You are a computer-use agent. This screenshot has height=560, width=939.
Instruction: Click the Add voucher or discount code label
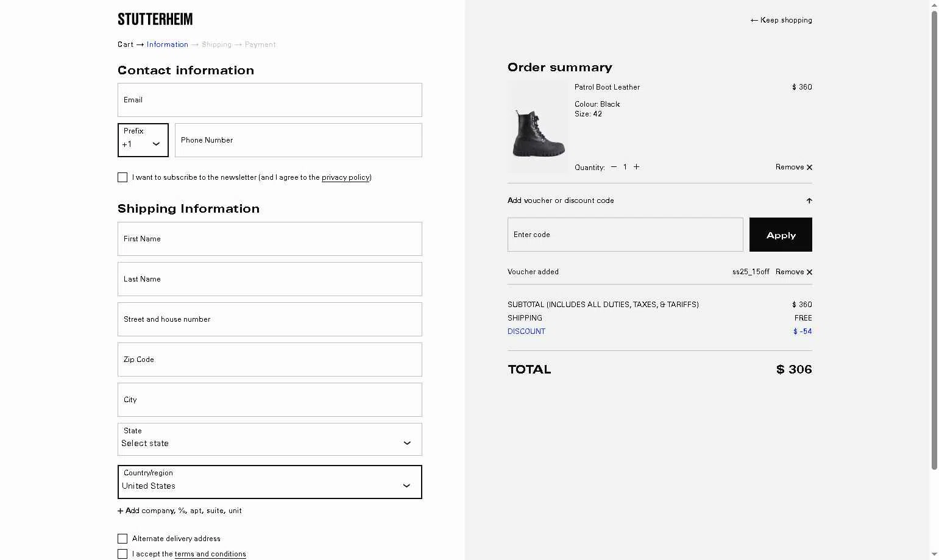coord(561,200)
